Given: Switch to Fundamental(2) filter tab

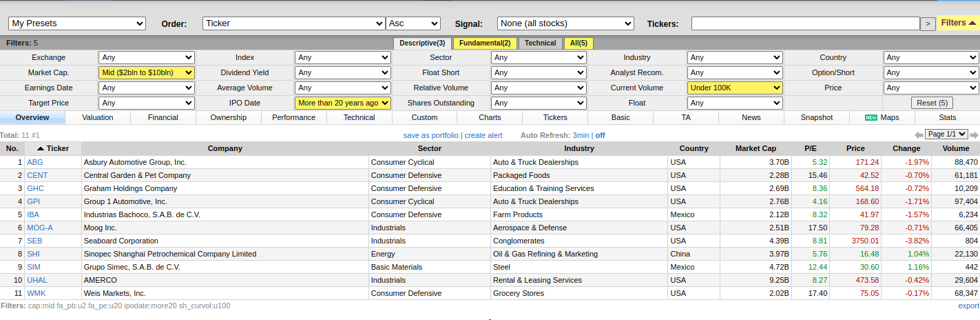Looking at the screenshot, I should pos(484,43).
